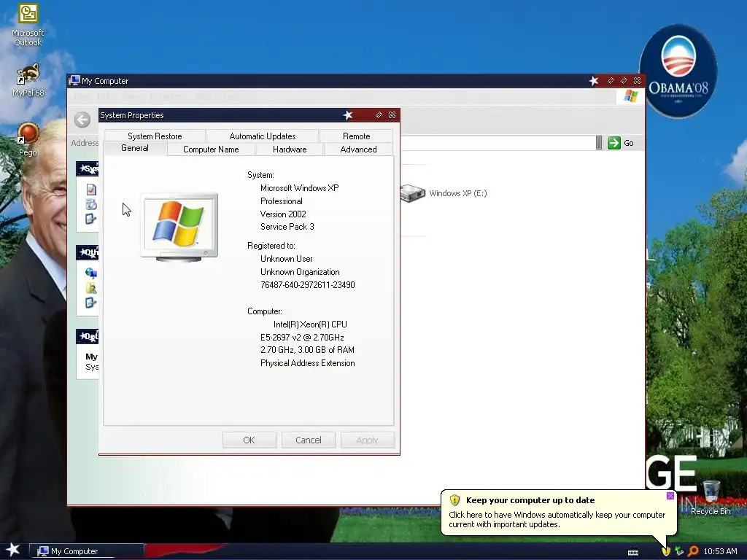The image size is (747, 560).
Task: Open the Recycle Bin
Action: [711, 497]
